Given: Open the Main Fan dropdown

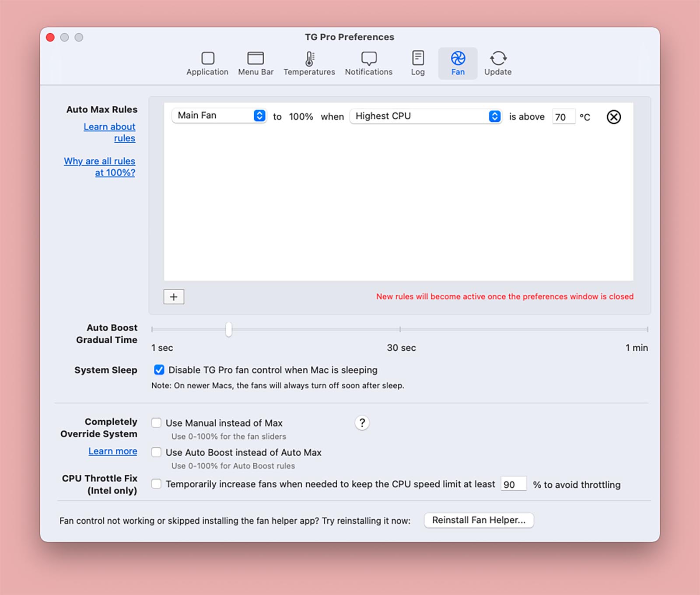Looking at the screenshot, I should pyautogui.click(x=219, y=116).
